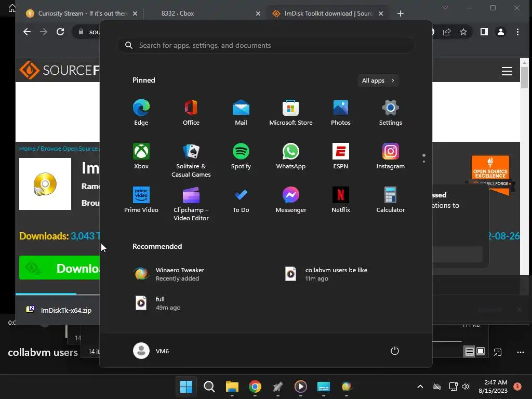Image resolution: width=532 pixels, height=399 pixels.
Task: Switch to the 8332 - Cbox tab
Action: pyautogui.click(x=204, y=14)
